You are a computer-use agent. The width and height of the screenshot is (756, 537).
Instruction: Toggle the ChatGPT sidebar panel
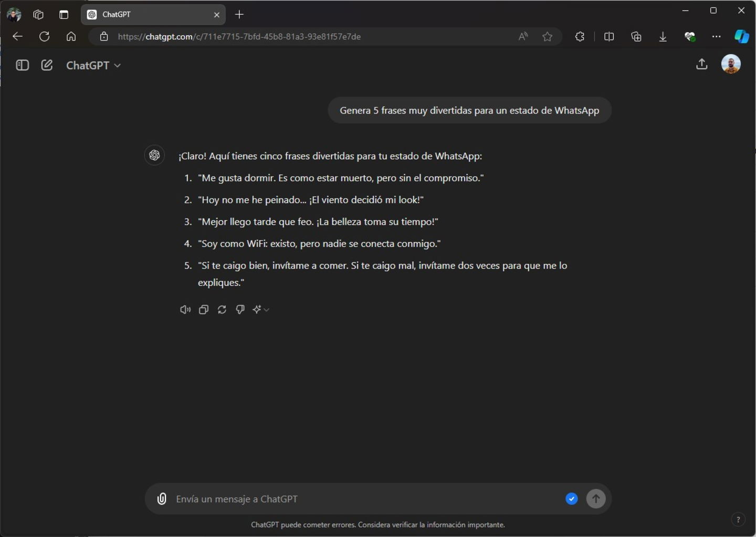pyautogui.click(x=22, y=65)
